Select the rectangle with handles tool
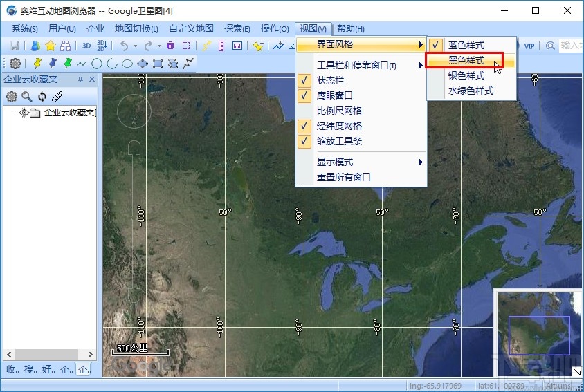This screenshot has width=584, height=392. (158, 64)
